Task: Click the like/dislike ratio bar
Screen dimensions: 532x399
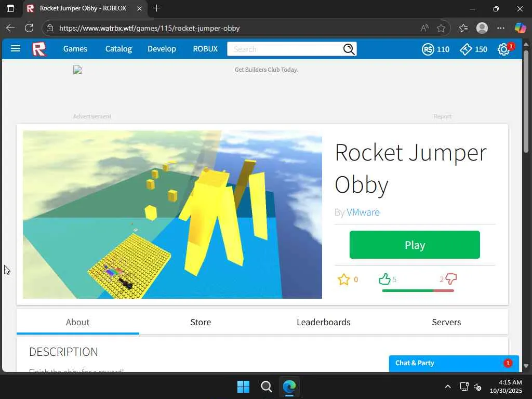Action: click(418, 290)
